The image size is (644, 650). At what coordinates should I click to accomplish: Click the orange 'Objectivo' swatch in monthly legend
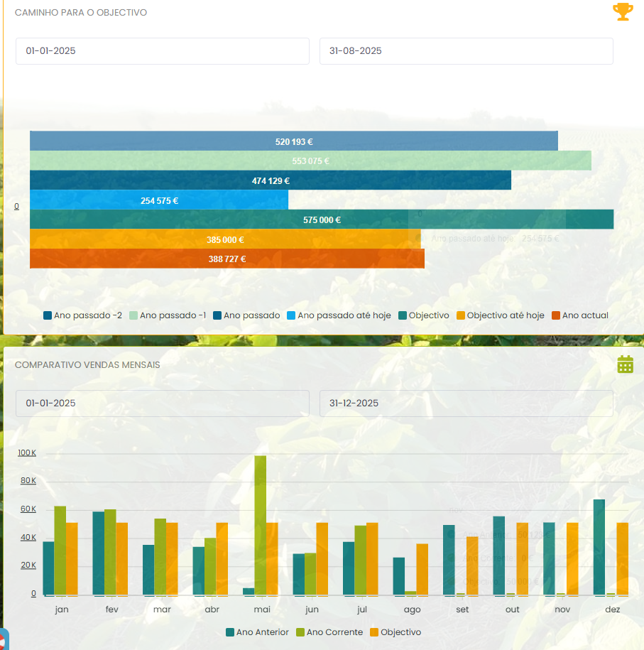click(374, 632)
